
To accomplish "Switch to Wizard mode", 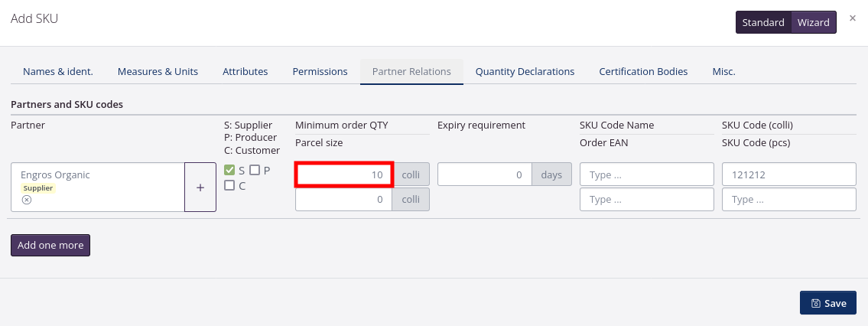I will pyautogui.click(x=814, y=22).
